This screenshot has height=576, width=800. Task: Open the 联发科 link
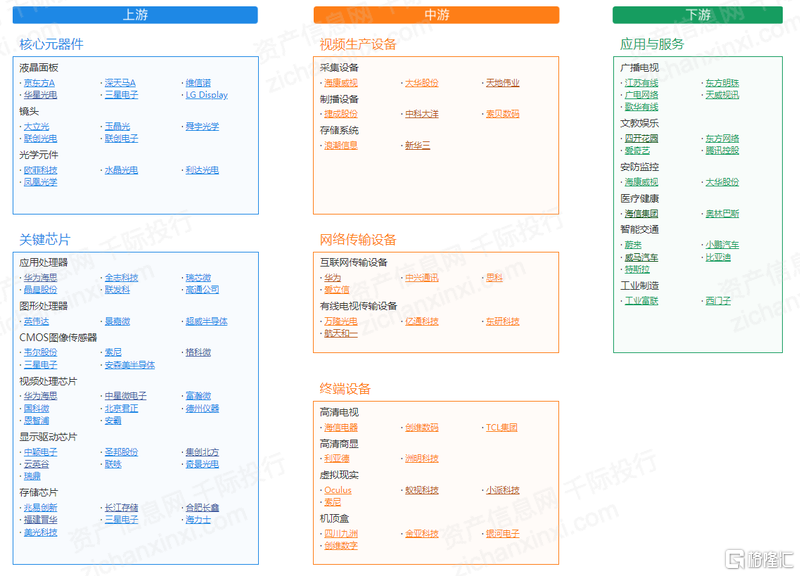[117, 289]
